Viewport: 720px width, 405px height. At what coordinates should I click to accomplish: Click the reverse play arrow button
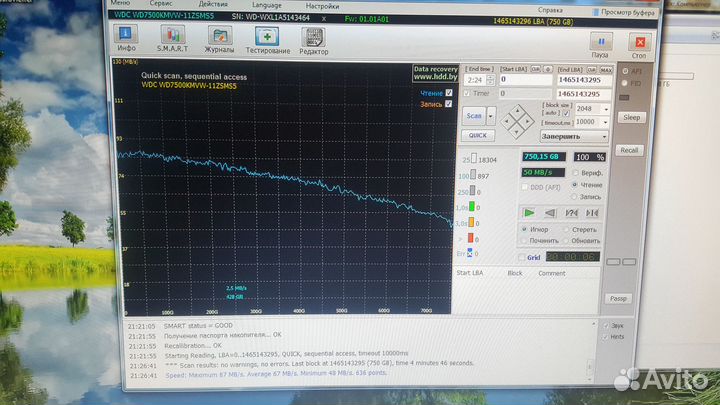(x=549, y=212)
